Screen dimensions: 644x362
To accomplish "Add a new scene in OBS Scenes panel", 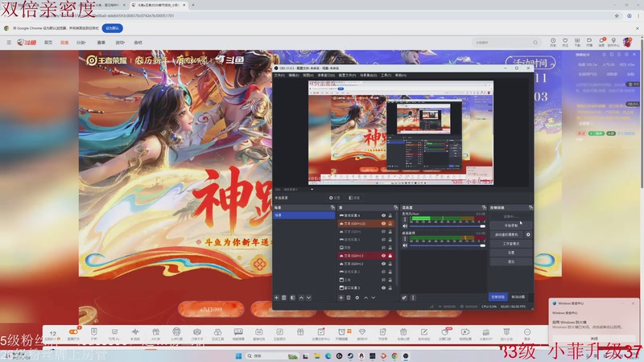I will [276, 298].
